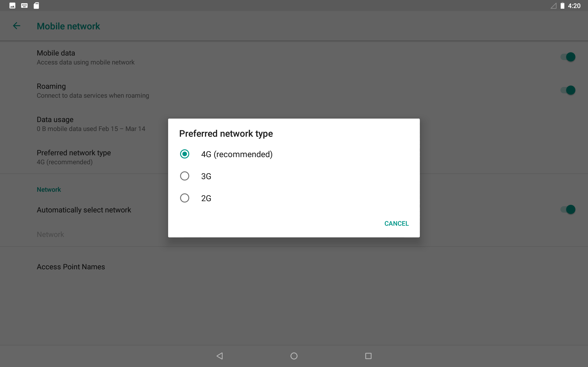Click the clock showing 4:20

coord(574,6)
